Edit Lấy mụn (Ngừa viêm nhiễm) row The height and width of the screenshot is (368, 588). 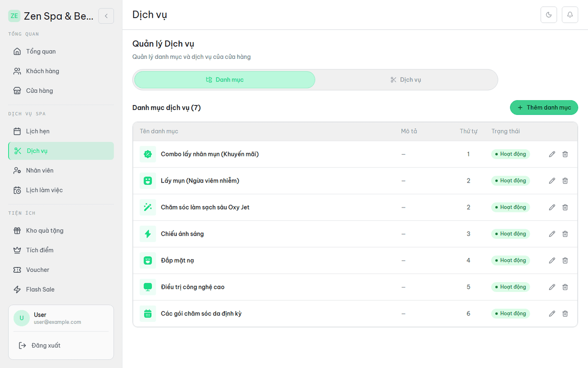coord(552,181)
